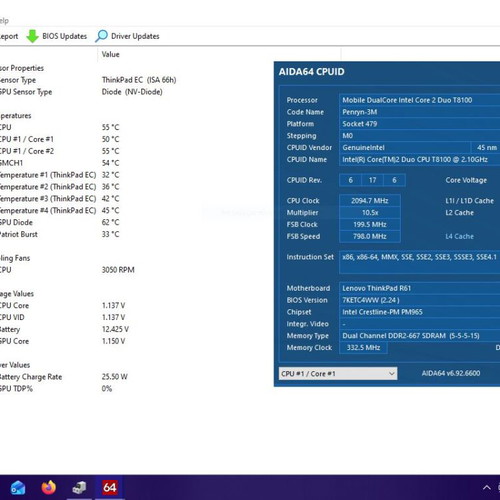Click the FSB Clock 199.5 MHz field
The height and width of the screenshot is (500, 500).
[370, 225]
